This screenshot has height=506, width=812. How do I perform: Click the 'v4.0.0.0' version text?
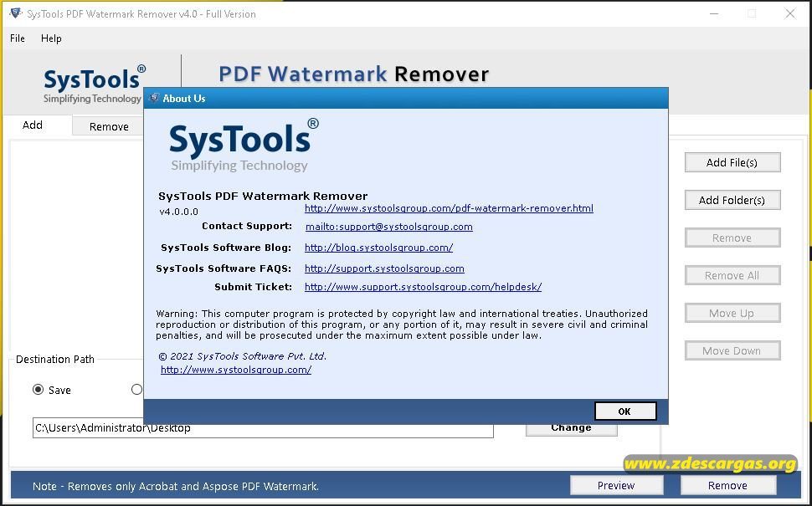pos(178,212)
